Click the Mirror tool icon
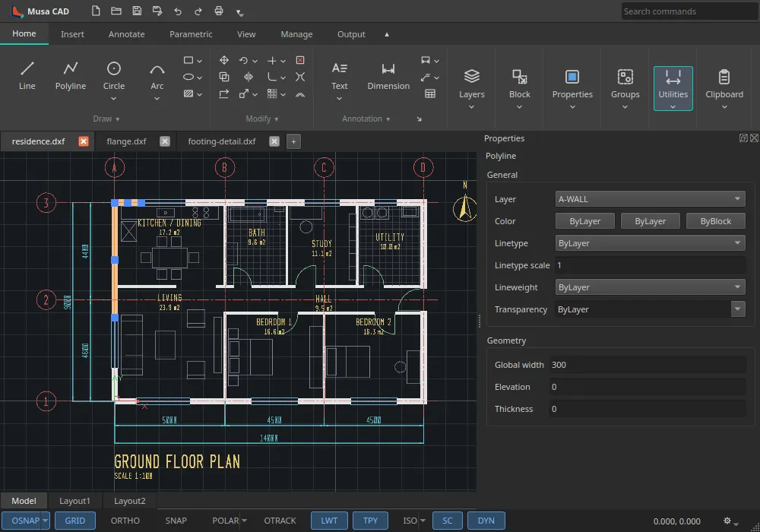Viewport: 760px width, 532px height. [x=249, y=77]
